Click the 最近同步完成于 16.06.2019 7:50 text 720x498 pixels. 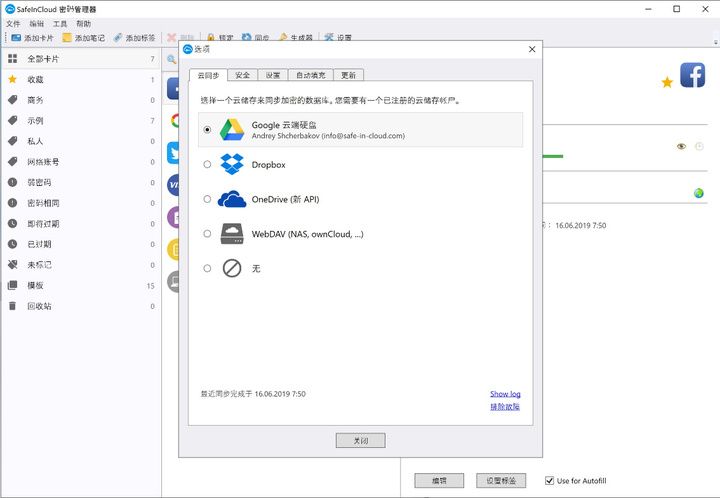(253, 394)
